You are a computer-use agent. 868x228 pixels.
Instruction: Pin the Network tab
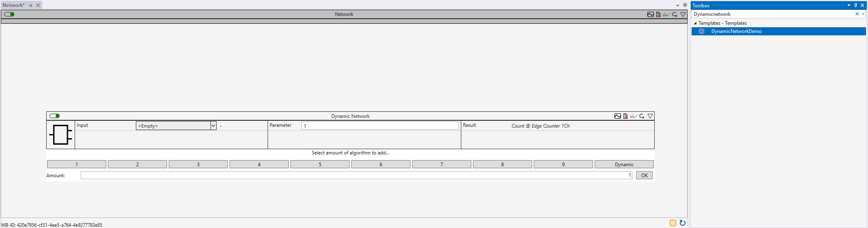pos(31,5)
